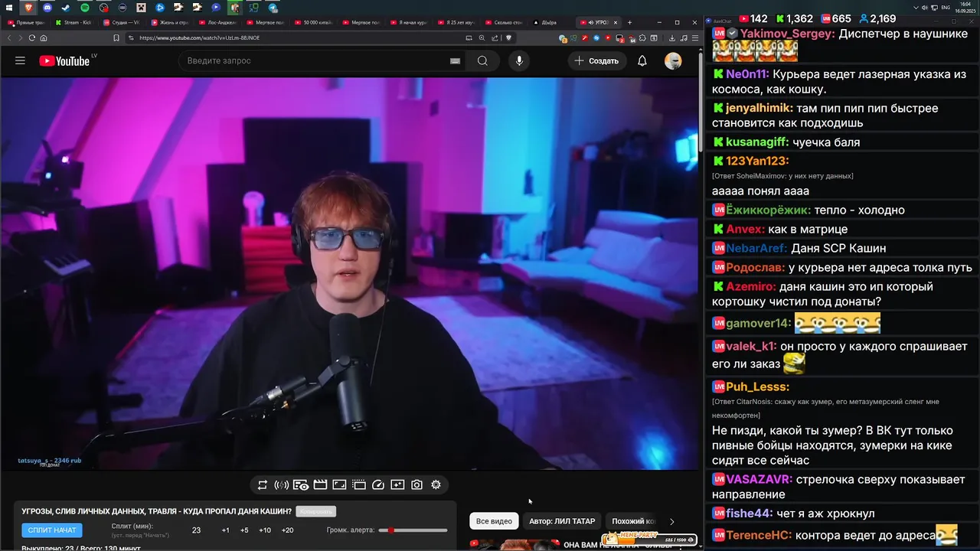This screenshot has width=980, height=551.
Task: Open the browser downloads icon
Action: pyautogui.click(x=672, y=37)
